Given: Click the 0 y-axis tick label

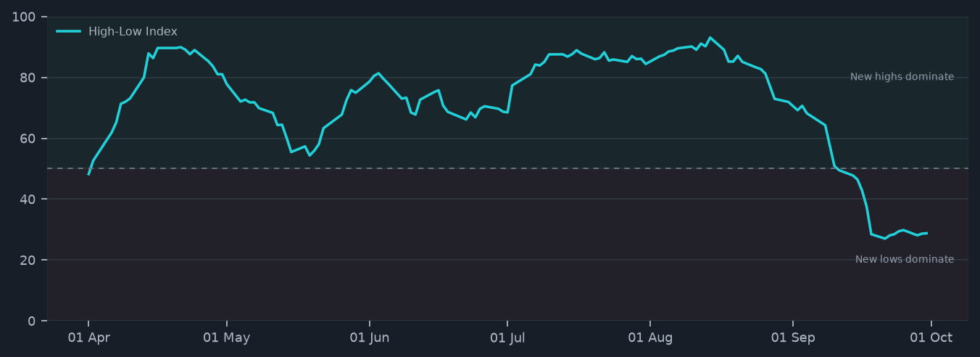Looking at the screenshot, I should 32,321.
